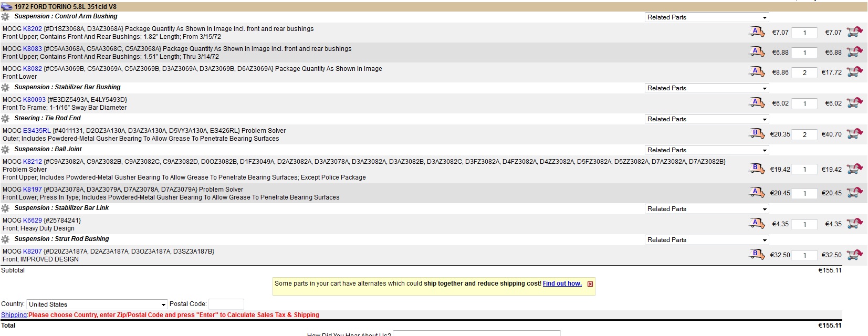The image size is (868, 336).
Task: Remove MOOG K8083 using its cart icon
Action: 854,51
